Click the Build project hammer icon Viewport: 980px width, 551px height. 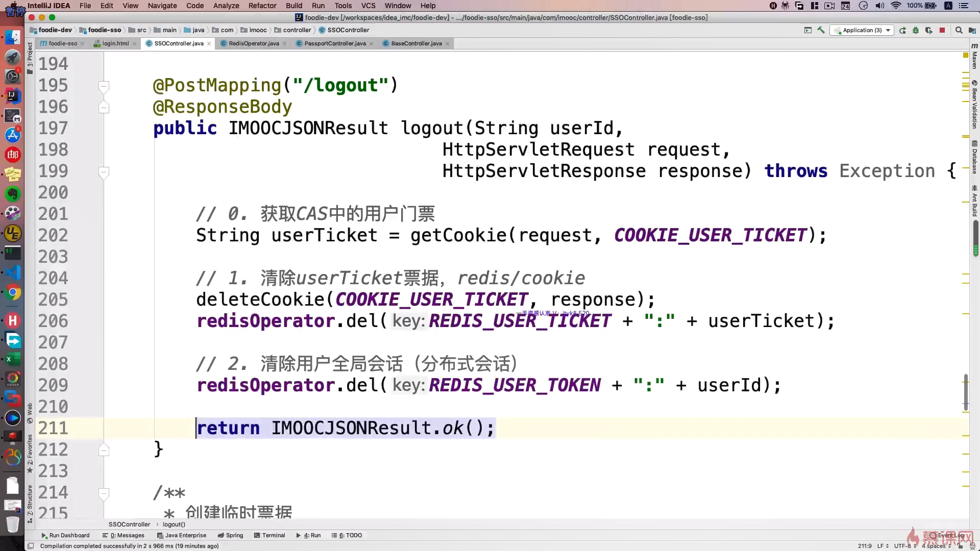coord(821,30)
